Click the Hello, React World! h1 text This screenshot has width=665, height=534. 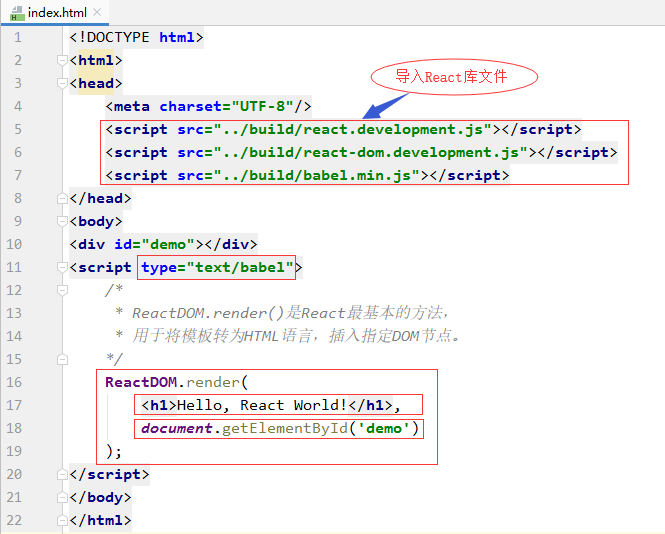[261, 405]
